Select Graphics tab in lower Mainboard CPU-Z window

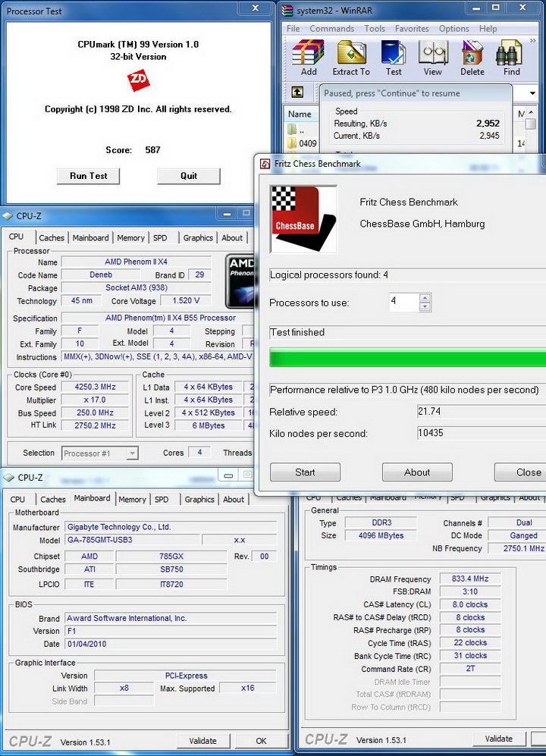coord(199,500)
